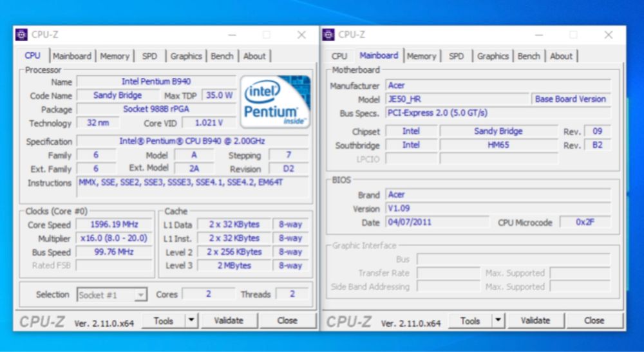Screen dimensions: 644x352
Task: Click the motherboard model value 'JE50_HR'
Action: point(457,99)
